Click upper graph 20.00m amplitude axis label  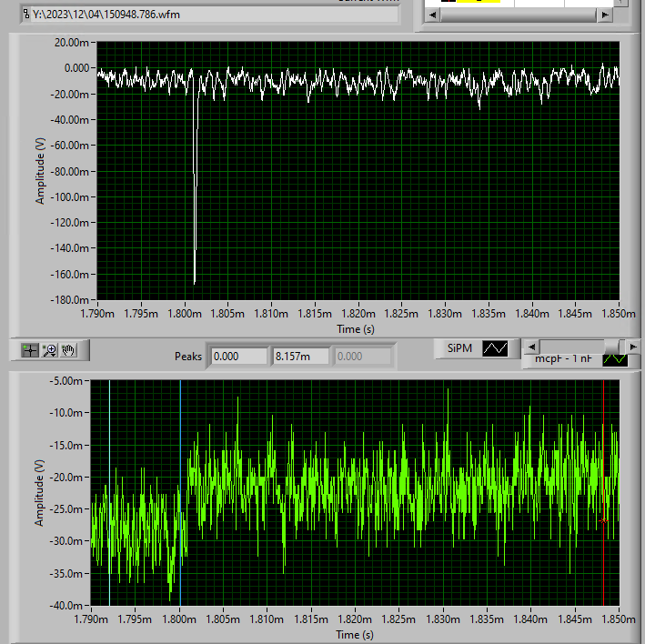point(71,42)
